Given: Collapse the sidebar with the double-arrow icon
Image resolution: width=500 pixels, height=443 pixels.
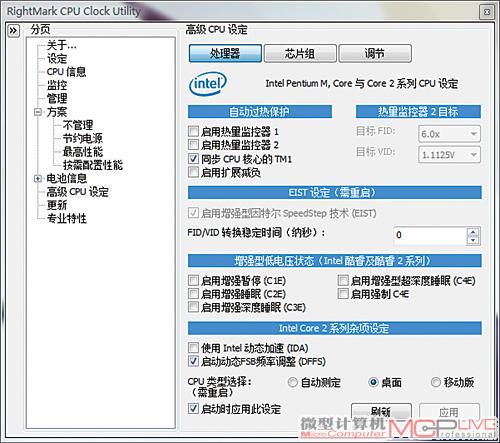Looking at the screenshot, I should pos(13,31).
